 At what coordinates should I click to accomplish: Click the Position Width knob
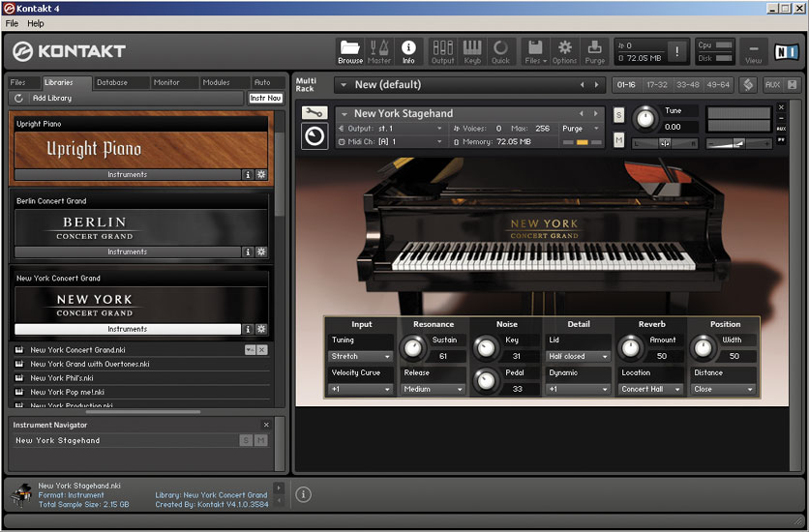click(x=703, y=348)
